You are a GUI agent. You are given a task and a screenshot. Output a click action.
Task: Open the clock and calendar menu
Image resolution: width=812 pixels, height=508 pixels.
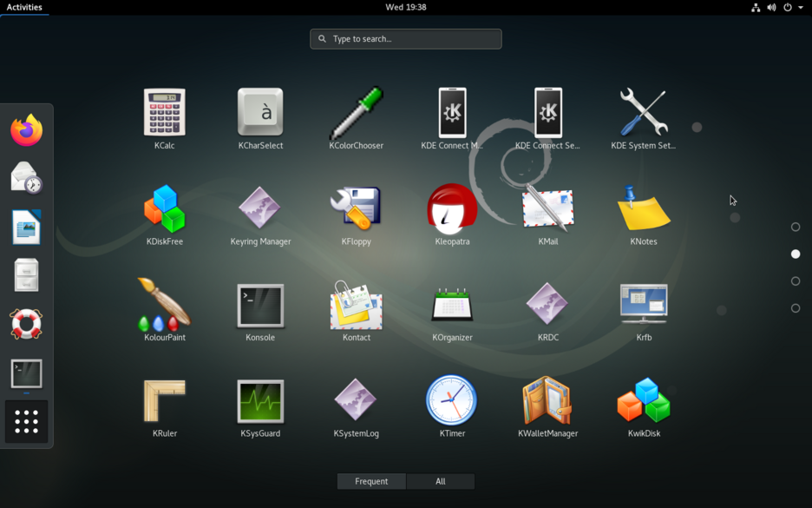tap(406, 7)
